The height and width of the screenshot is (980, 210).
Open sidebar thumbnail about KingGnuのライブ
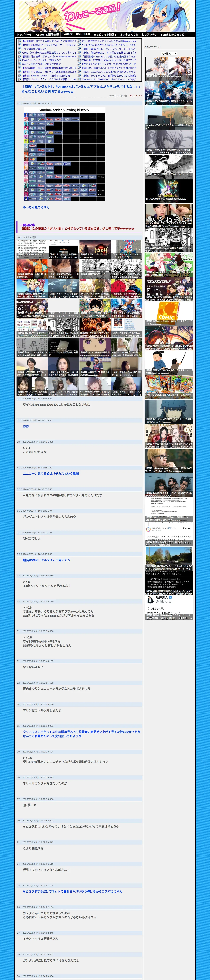pos(168,485)
